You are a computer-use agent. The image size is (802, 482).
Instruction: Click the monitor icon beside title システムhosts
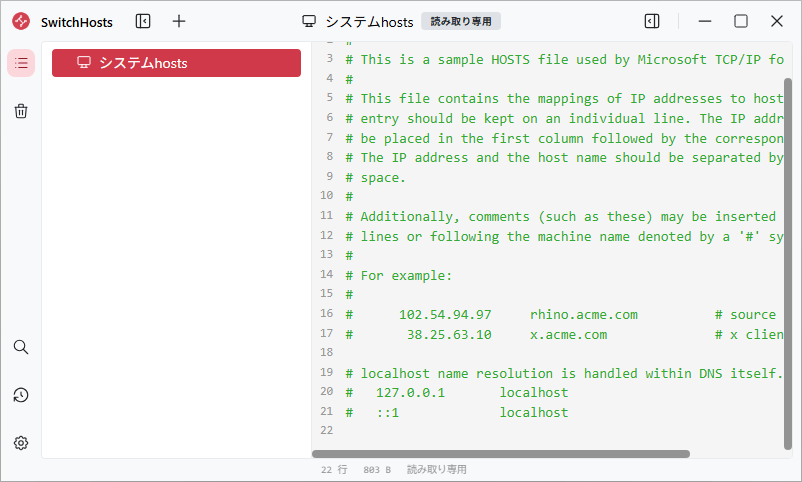[x=309, y=21]
